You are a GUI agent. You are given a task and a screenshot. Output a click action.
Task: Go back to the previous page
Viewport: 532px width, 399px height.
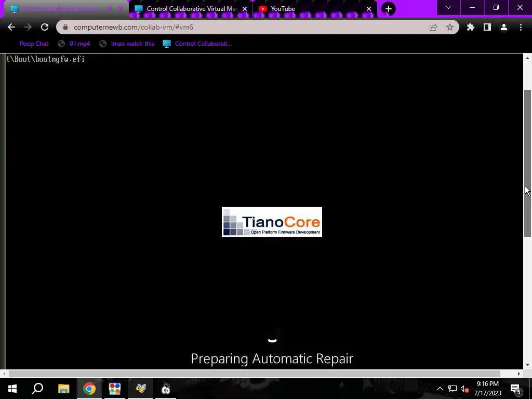point(11,27)
